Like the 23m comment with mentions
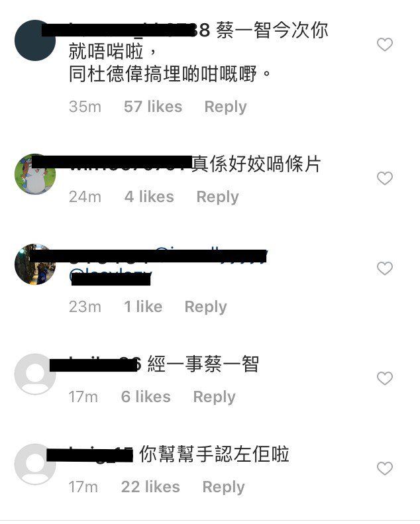The height and width of the screenshot is (524, 420). point(385,268)
